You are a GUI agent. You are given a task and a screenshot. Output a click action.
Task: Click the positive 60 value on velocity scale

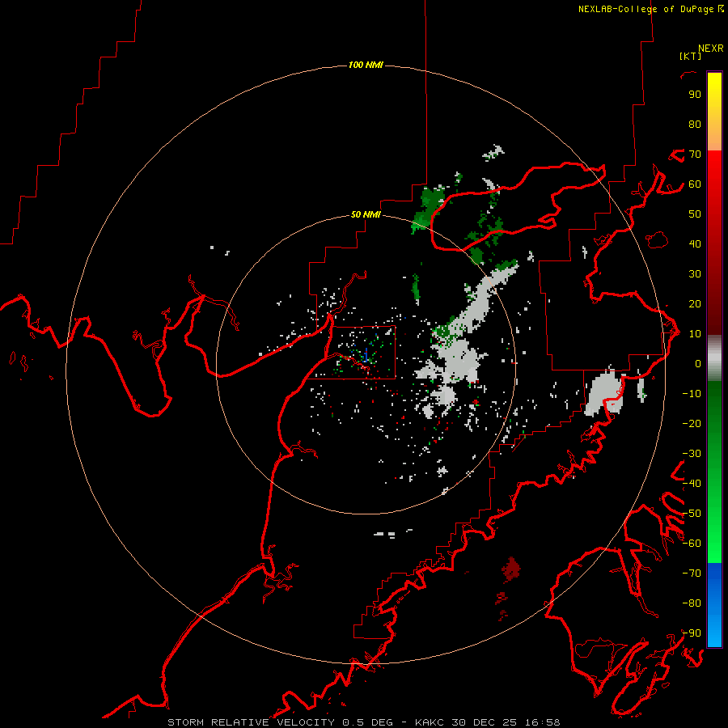point(695,184)
